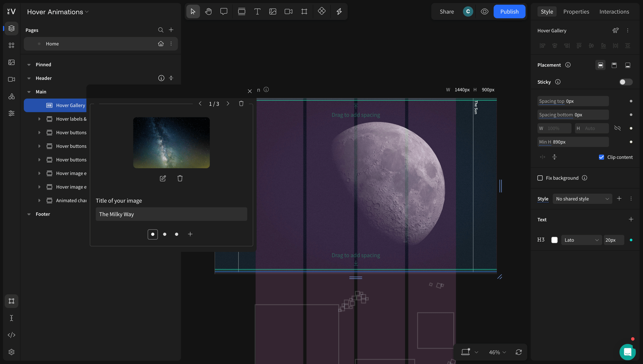Image resolution: width=643 pixels, height=364 pixels.
Task: Collapse the Pinned section
Action: coord(29,65)
